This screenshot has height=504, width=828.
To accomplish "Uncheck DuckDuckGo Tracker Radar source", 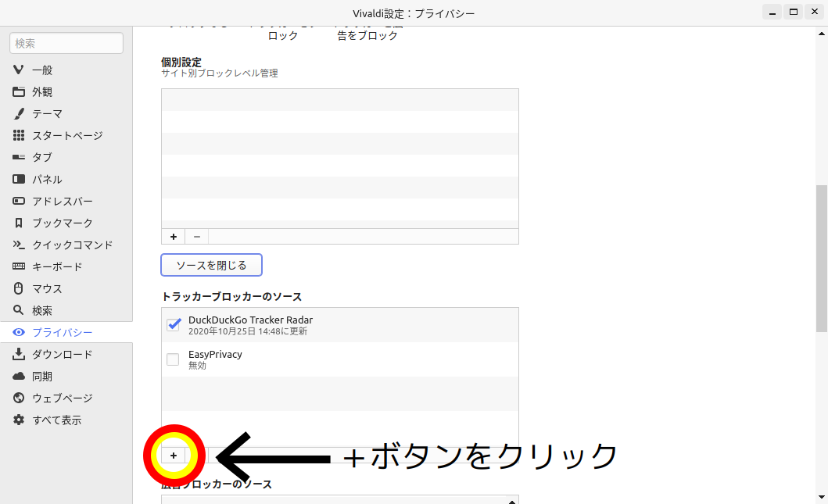I will (x=174, y=324).
